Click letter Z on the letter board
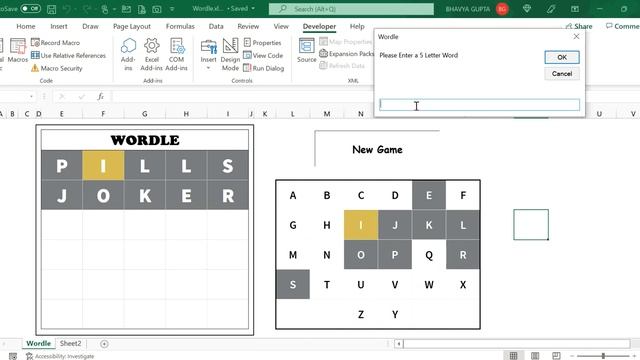This screenshot has height=360, width=640. 361,314
